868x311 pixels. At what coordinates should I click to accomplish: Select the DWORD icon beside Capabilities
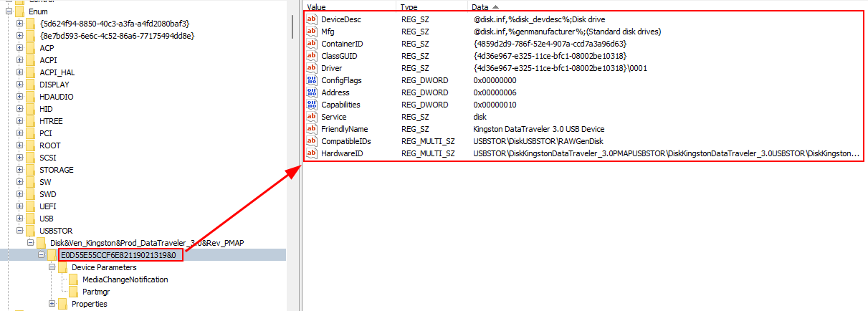311,105
